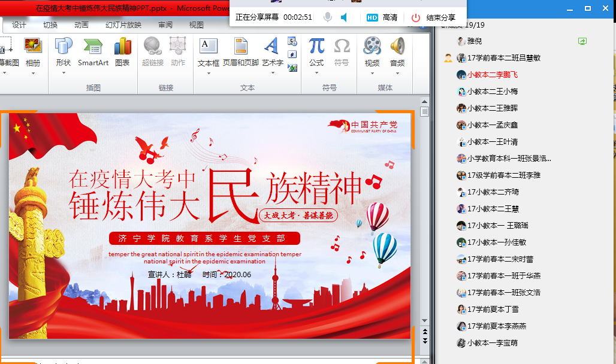Click the 相册 photo album icon
The height and width of the screenshot is (364, 616).
tap(32, 47)
